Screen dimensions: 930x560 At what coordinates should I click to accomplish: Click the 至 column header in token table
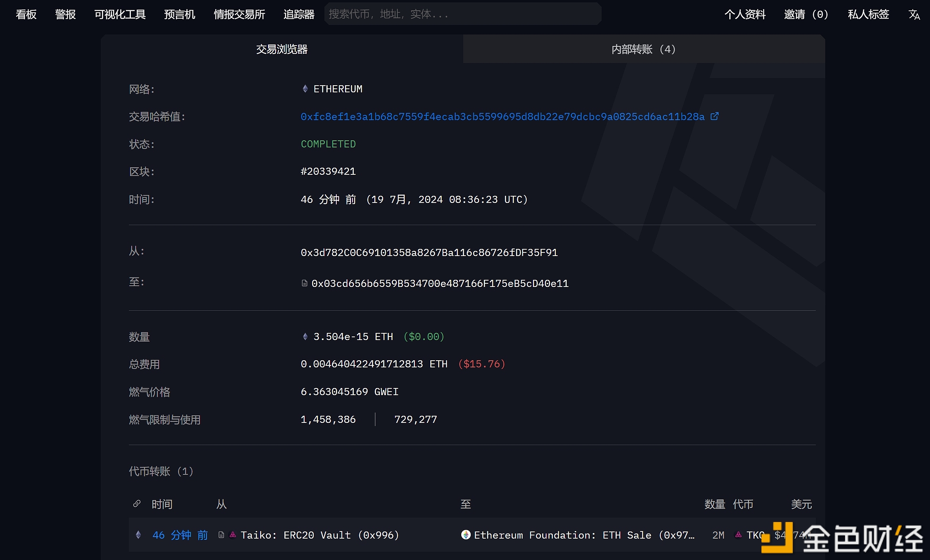pos(466,504)
